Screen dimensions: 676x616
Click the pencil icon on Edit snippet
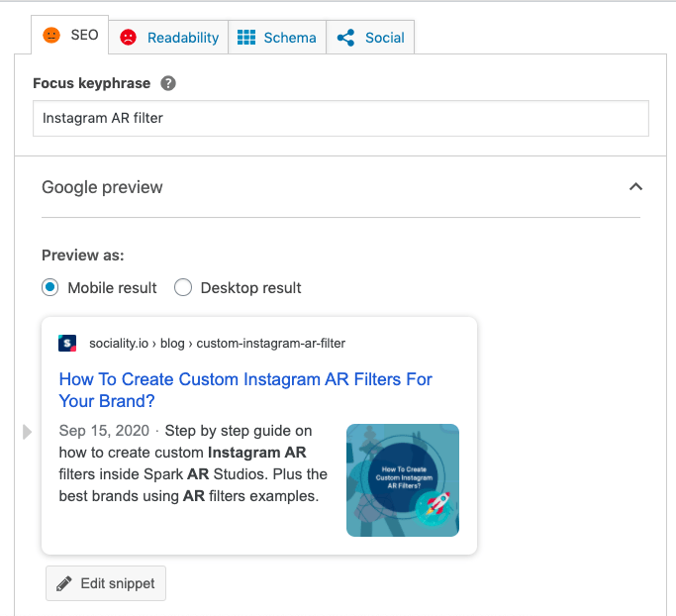pyautogui.click(x=64, y=583)
